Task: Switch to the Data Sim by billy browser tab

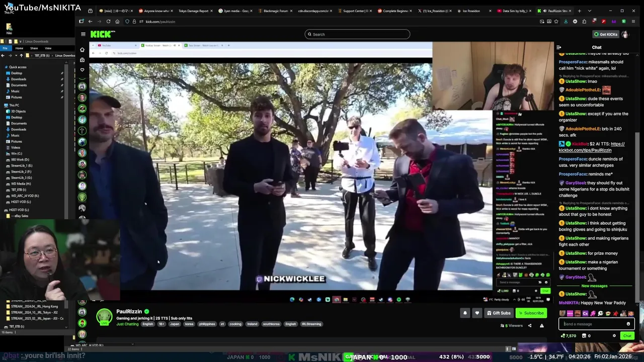Action: (514, 11)
